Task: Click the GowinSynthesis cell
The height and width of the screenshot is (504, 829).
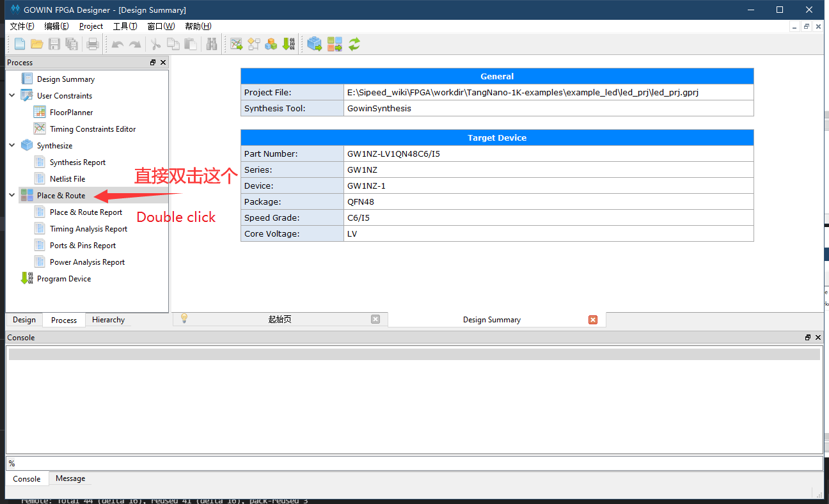Action: 549,108
